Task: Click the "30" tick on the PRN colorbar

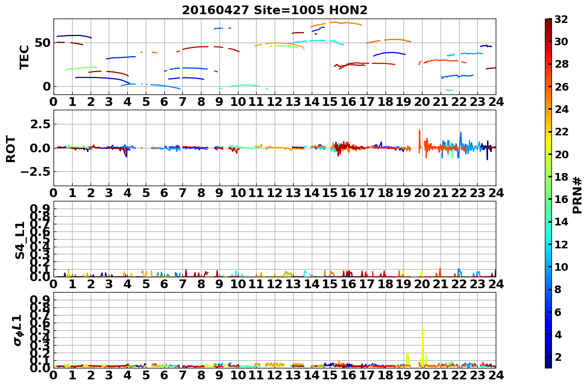Action: pos(561,41)
